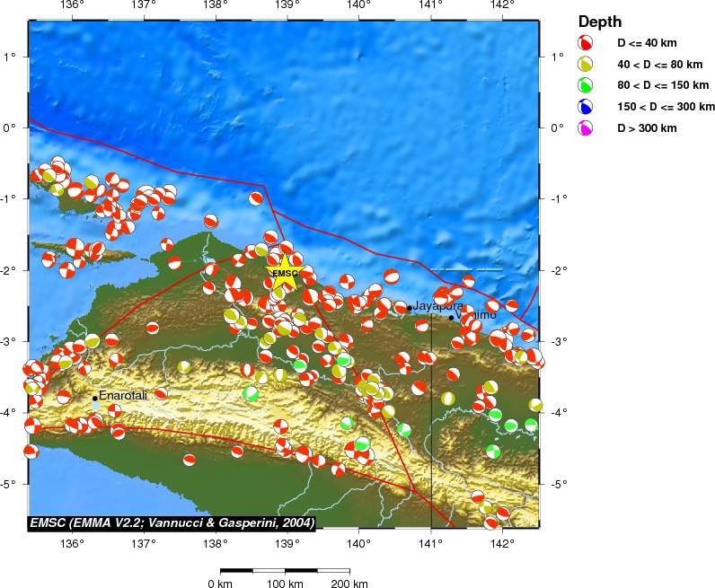Click the '200 km' scale bar label

pyautogui.click(x=349, y=584)
